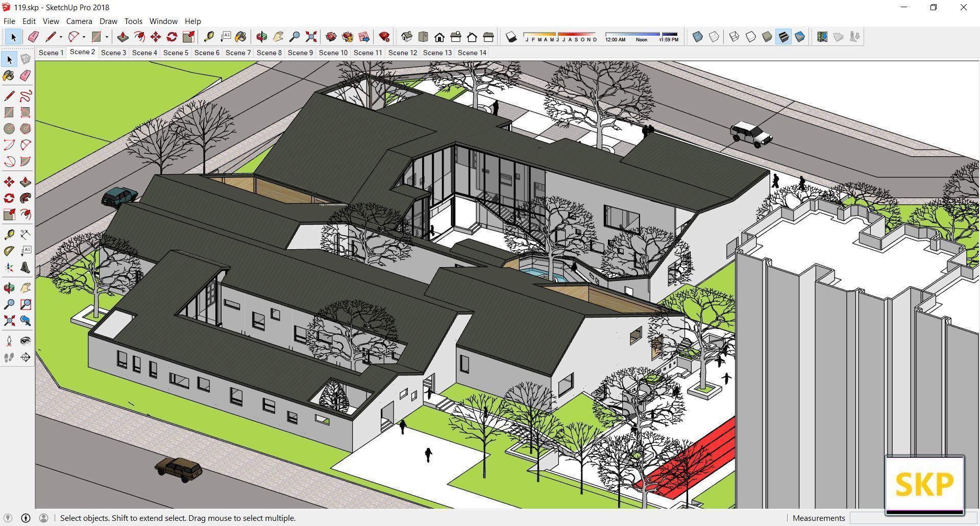Screen dimensions: 980x526
Task: Select the Polygon tool
Action: click(x=26, y=129)
